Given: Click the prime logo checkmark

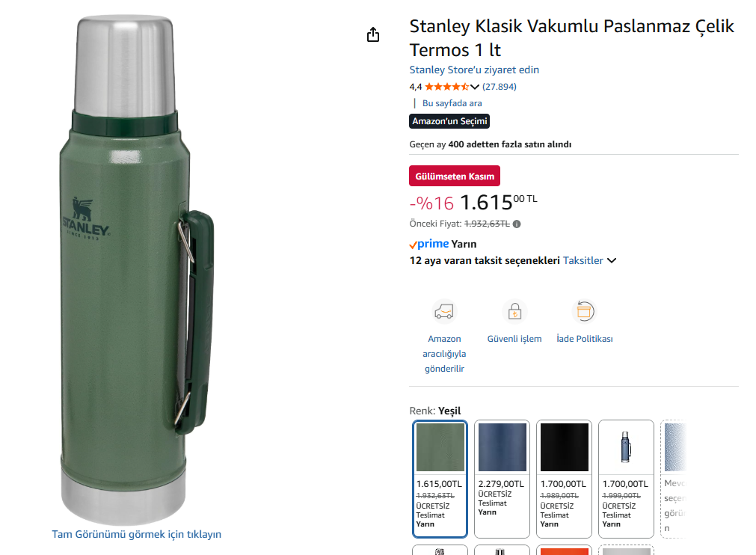Looking at the screenshot, I should pos(414,245).
